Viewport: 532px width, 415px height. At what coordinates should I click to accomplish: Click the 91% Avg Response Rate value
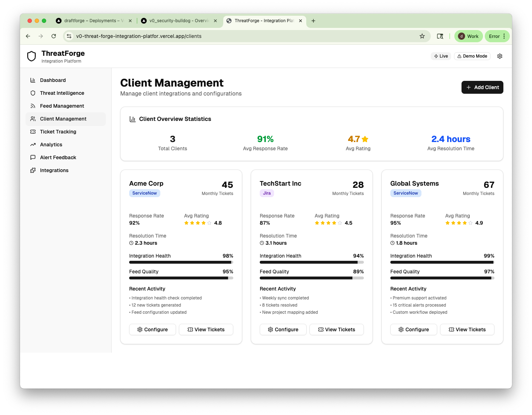265,139
